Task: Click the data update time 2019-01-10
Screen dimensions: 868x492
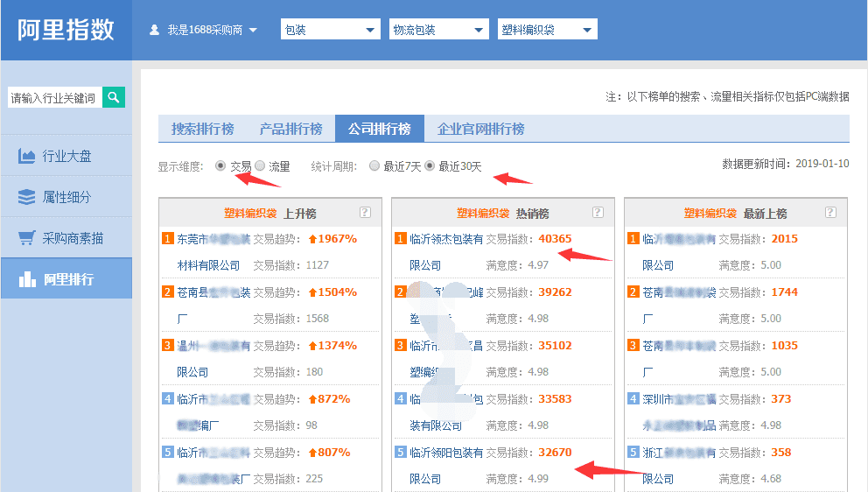Action: (x=822, y=164)
